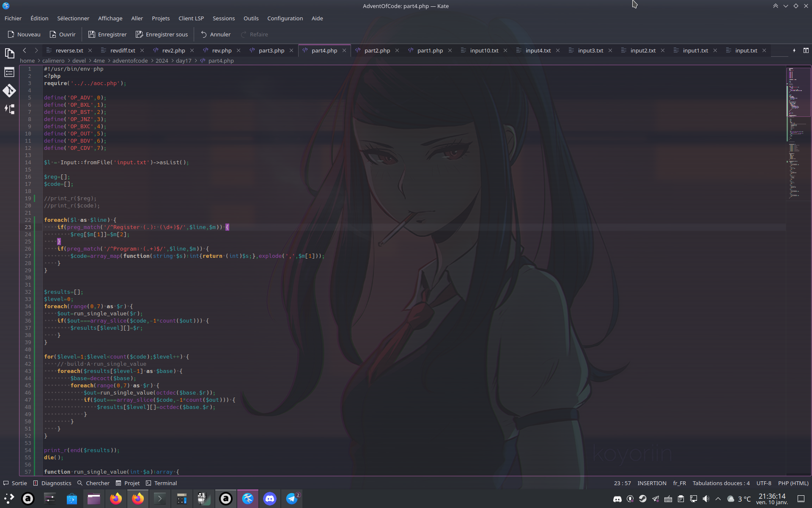Screen dimensions: 812x508
Task: Save file with Enregistrer button
Action: tap(107, 34)
